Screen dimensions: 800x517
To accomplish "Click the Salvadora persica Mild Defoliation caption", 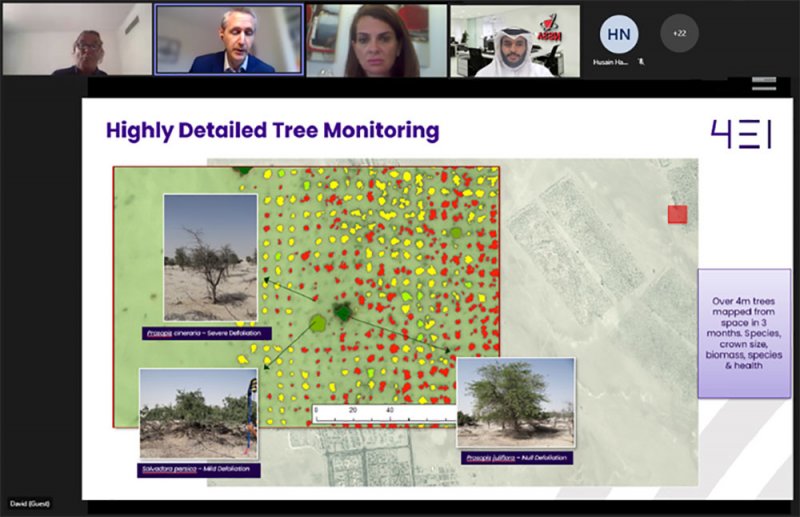I will click(198, 470).
